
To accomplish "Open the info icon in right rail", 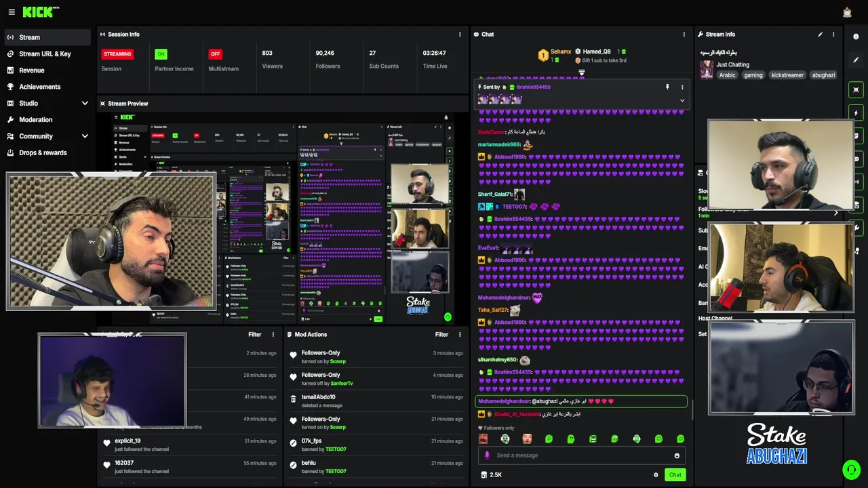I will (856, 37).
